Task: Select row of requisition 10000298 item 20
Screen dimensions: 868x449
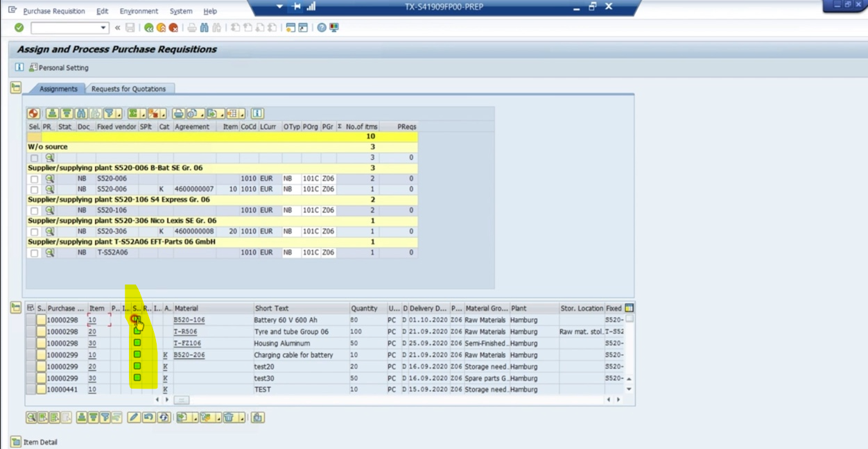Action: pyautogui.click(x=31, y=332)
